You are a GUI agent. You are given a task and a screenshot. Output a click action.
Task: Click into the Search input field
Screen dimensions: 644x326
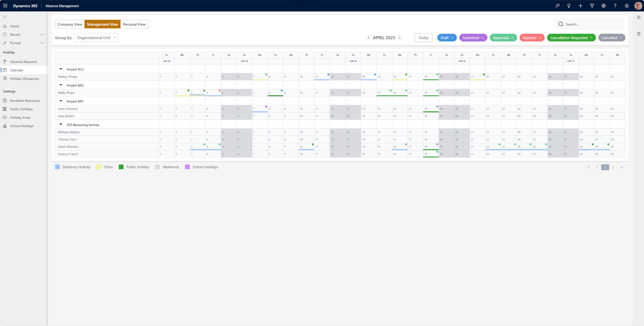[591, 24]
